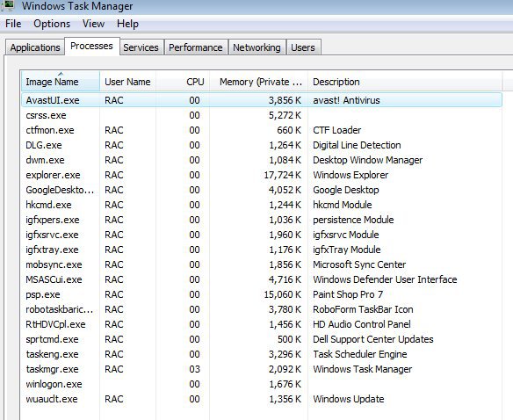The width and height of the screenshot is (513, 420).
Task: Select MSASCui.exe process
Action: (x=262, y=279)
